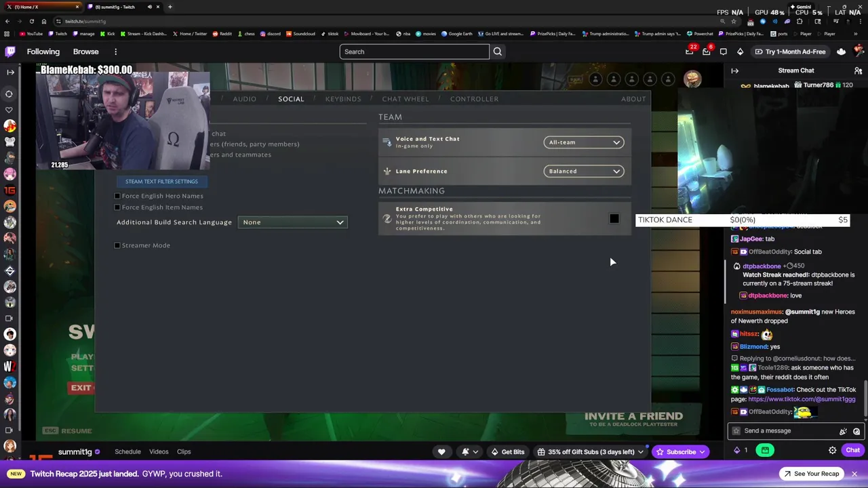This screenshot has width=868, height=488.
Task: Bookmark this page with the star icon
Action: click(x=733, y=21)
